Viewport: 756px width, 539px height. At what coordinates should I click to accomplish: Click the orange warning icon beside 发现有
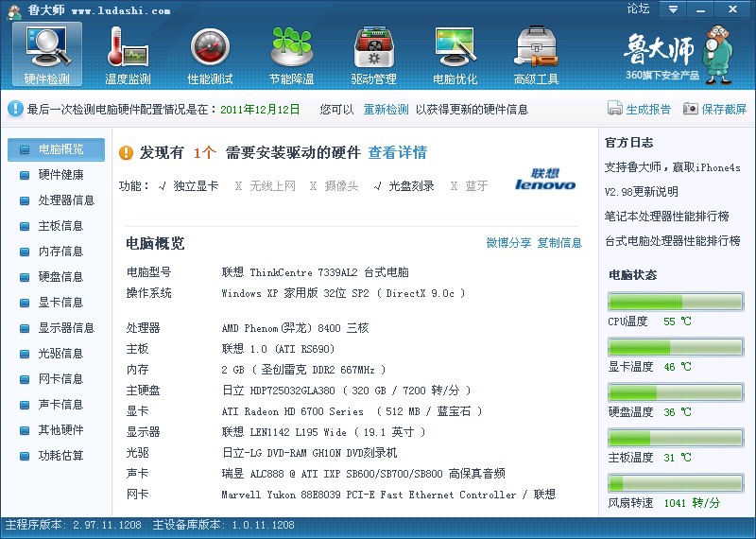pyautogui.click(x=126, y=153)
